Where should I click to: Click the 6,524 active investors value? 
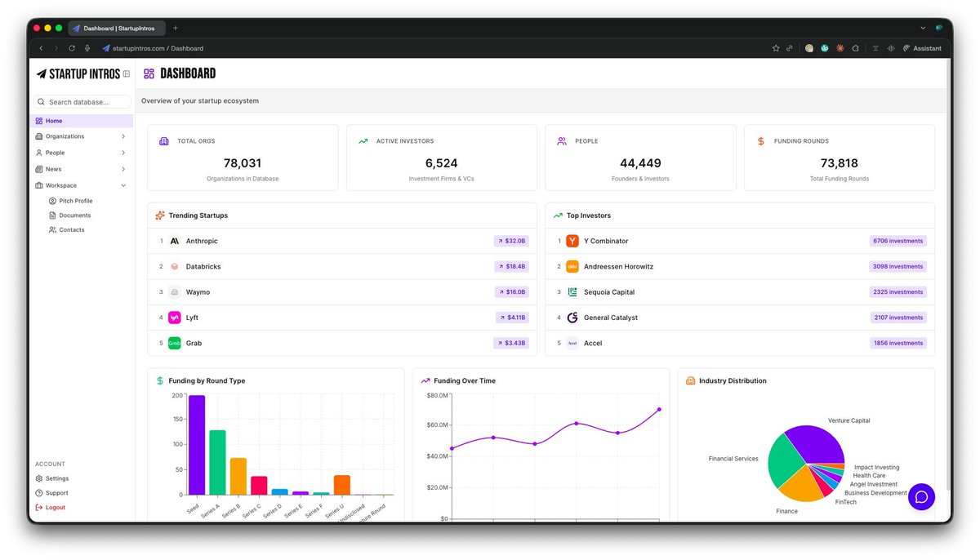tap(442, 163)
